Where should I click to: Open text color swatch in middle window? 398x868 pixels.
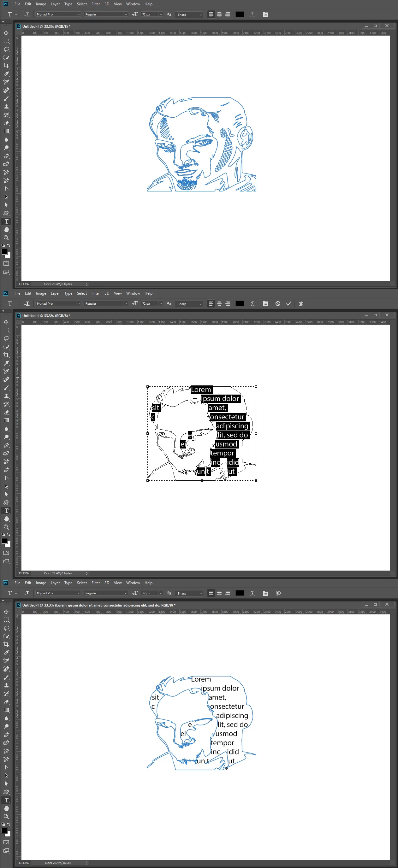[x=240, y=304]
